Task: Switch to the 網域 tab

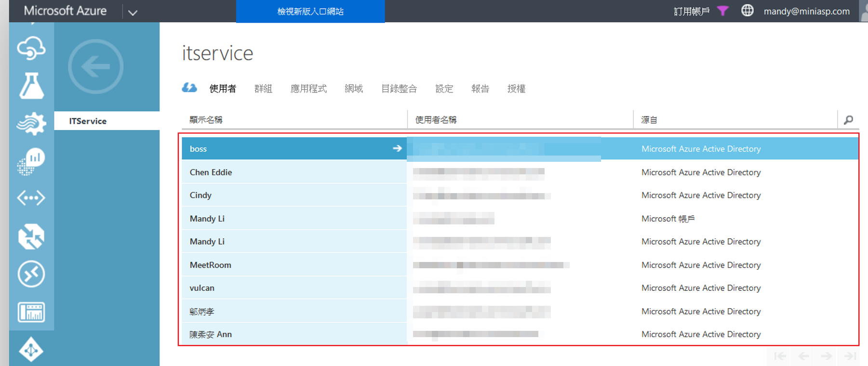Action: tap(354, 89)
